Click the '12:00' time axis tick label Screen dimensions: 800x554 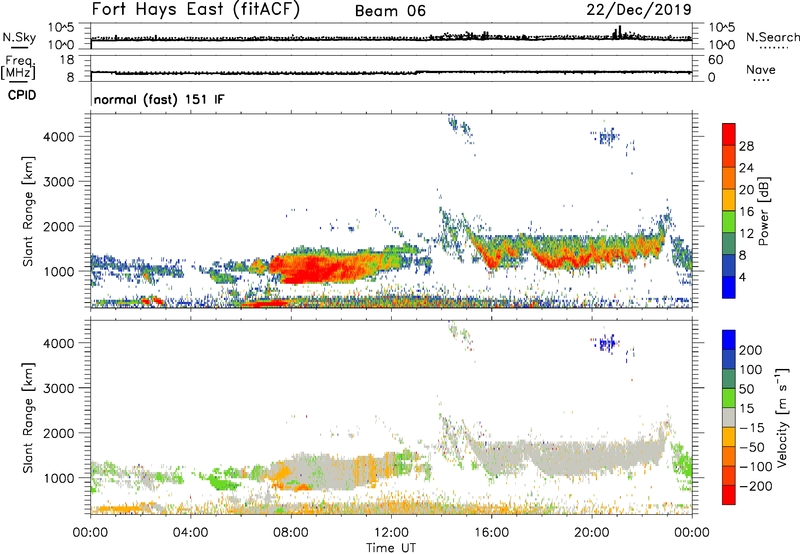[391, 533]
